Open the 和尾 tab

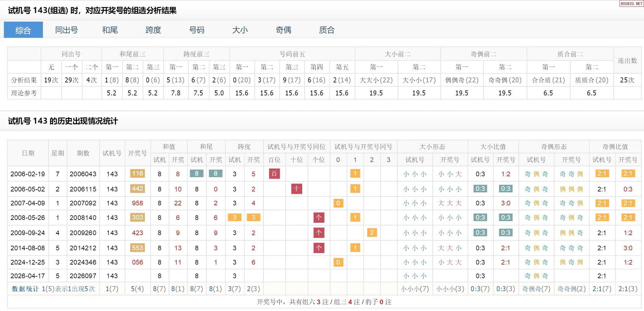(x=110, y=30)
